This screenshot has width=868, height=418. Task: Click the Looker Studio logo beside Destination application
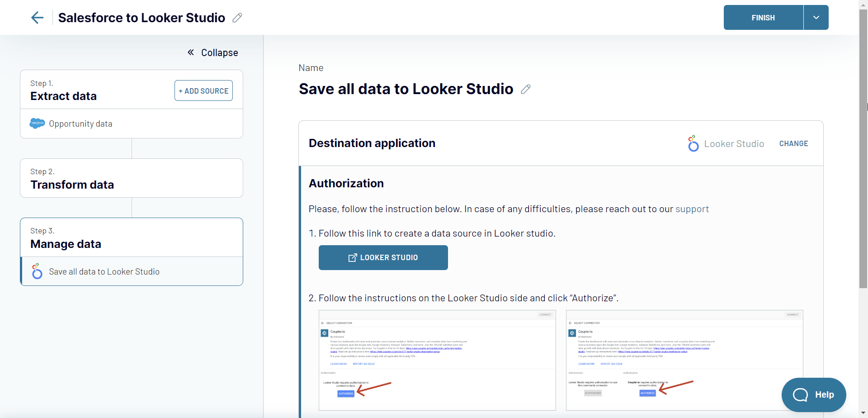[693, 143]
